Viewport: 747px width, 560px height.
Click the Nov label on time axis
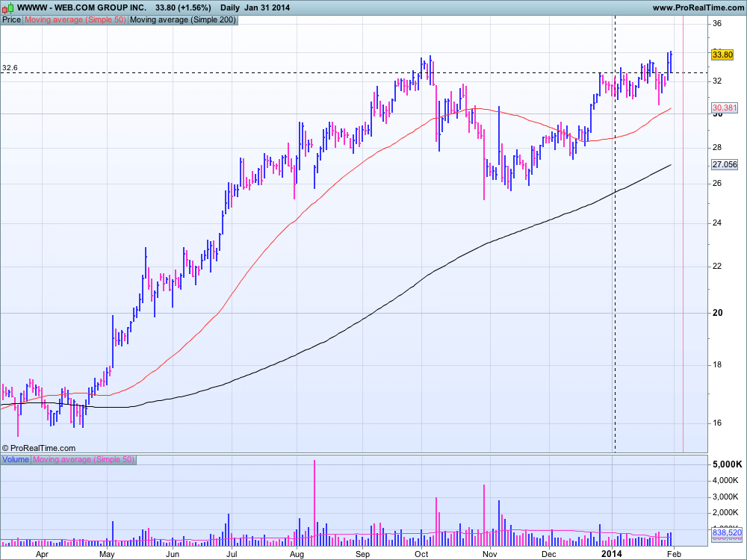[490, 555]
